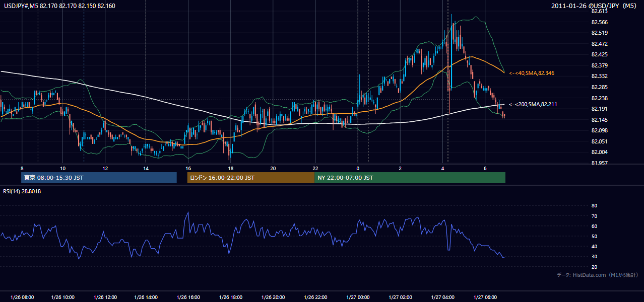Click the 82.519 price axis label
This screenshot has width=644, height=302.
coord(599,33)
